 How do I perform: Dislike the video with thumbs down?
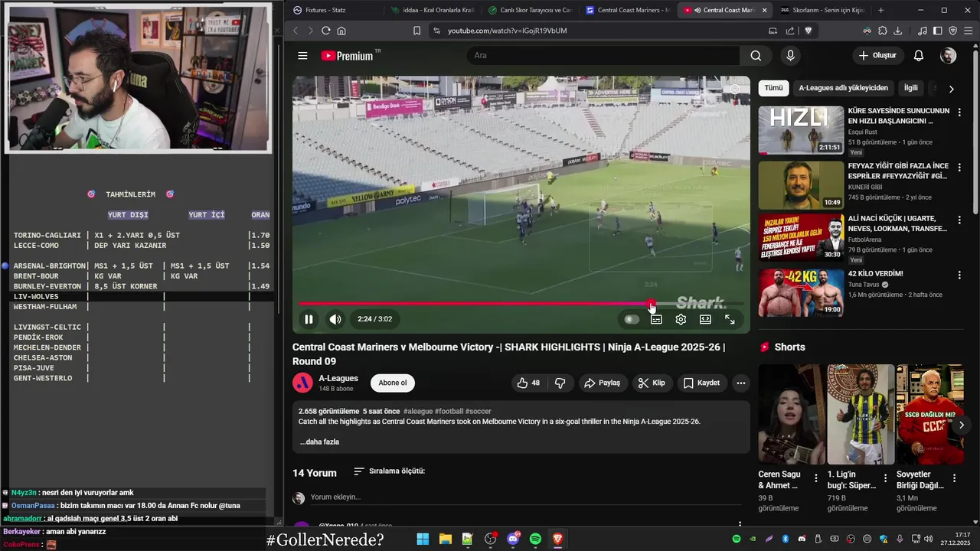pyautogui.click(x=560, y=383)
